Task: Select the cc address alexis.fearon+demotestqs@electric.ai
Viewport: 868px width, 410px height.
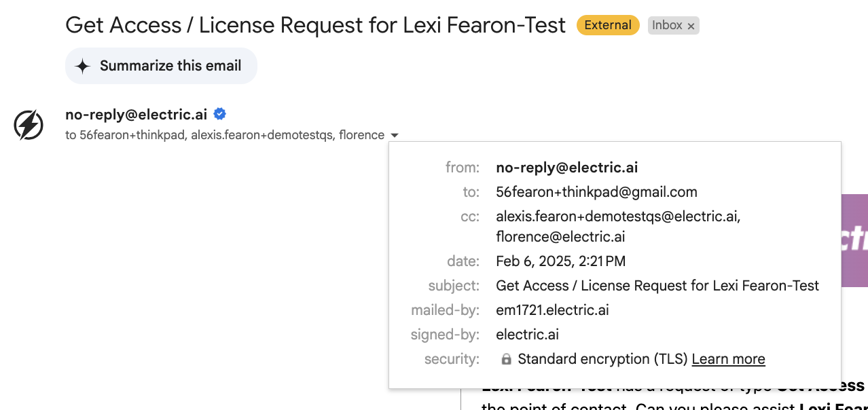Action: [618, 217]
